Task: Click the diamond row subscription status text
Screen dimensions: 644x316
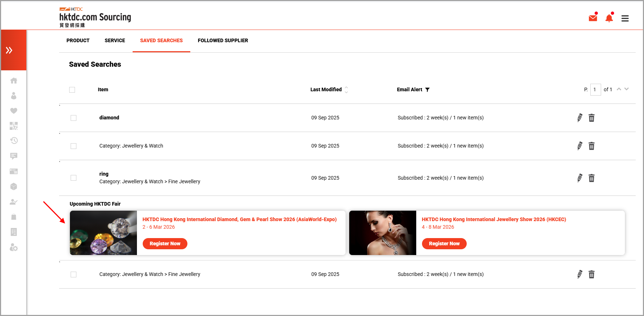Action: point(440,118)
